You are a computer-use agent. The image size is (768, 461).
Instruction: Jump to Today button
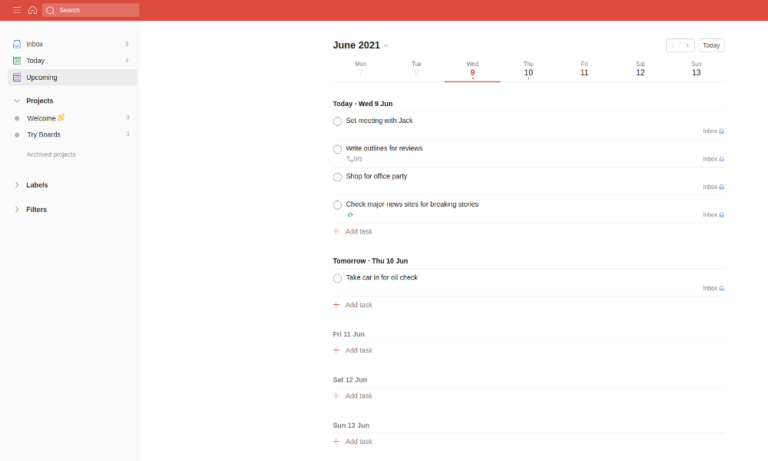(x=711, y=45)
